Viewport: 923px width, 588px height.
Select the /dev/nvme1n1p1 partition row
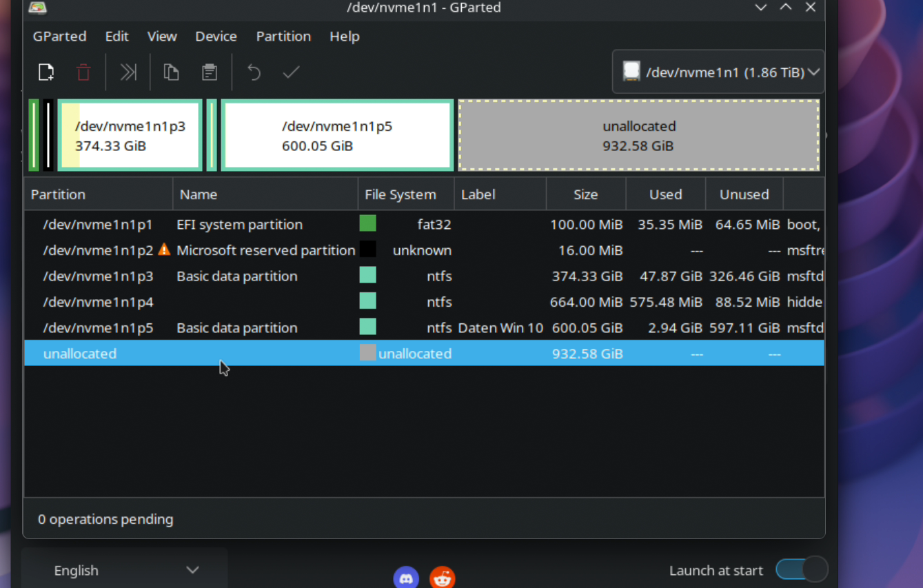click(x=424, y=224)
